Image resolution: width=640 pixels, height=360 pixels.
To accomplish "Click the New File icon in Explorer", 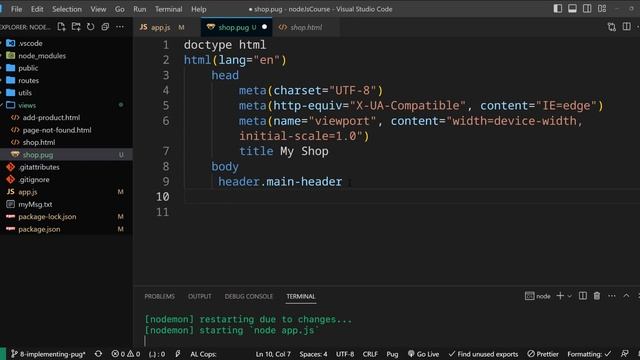I will (x=61, y=27).
